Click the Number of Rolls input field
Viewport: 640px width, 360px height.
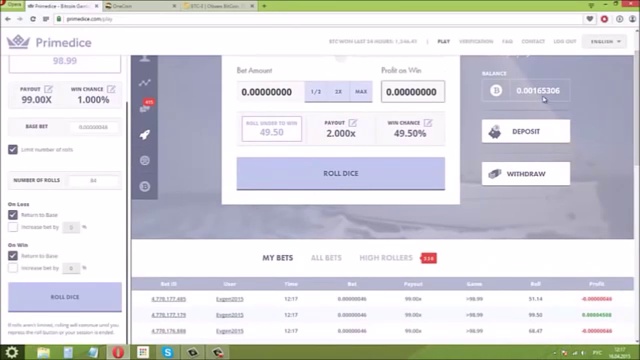coord(93,180)
